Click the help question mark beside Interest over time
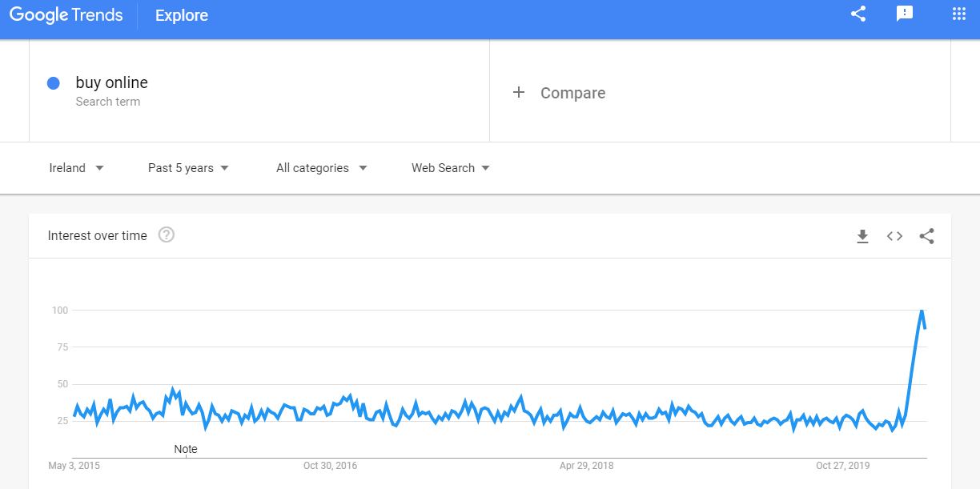980x489 pixels. point(167,235)
